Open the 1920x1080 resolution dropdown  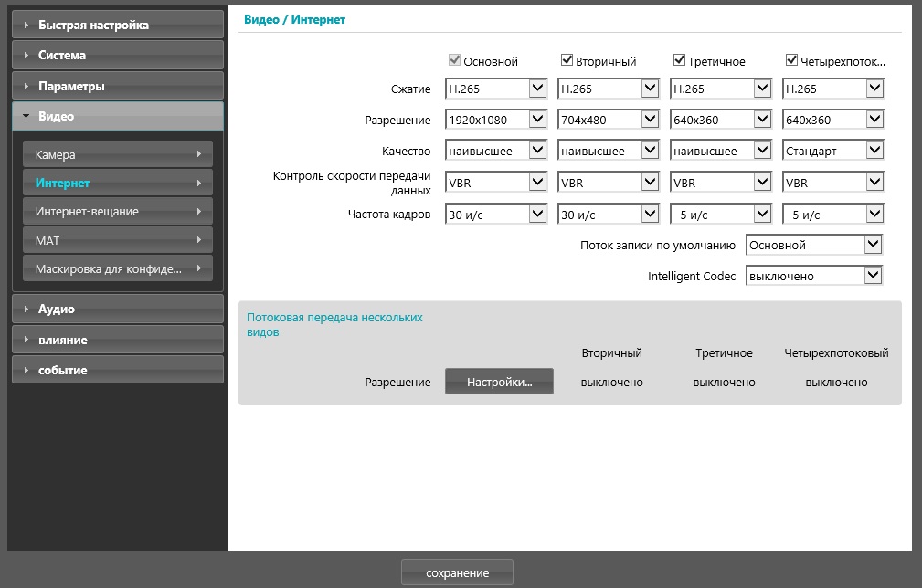496,120
